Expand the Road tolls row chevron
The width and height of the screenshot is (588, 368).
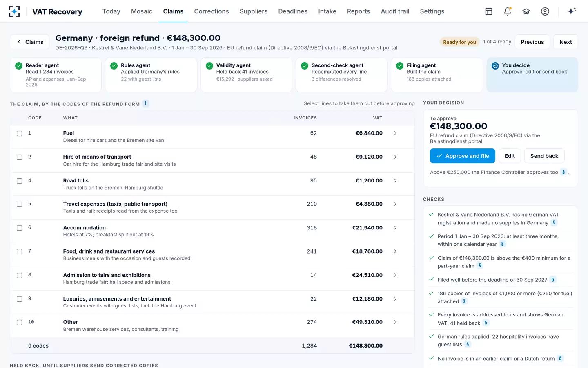tap(395, 181)
